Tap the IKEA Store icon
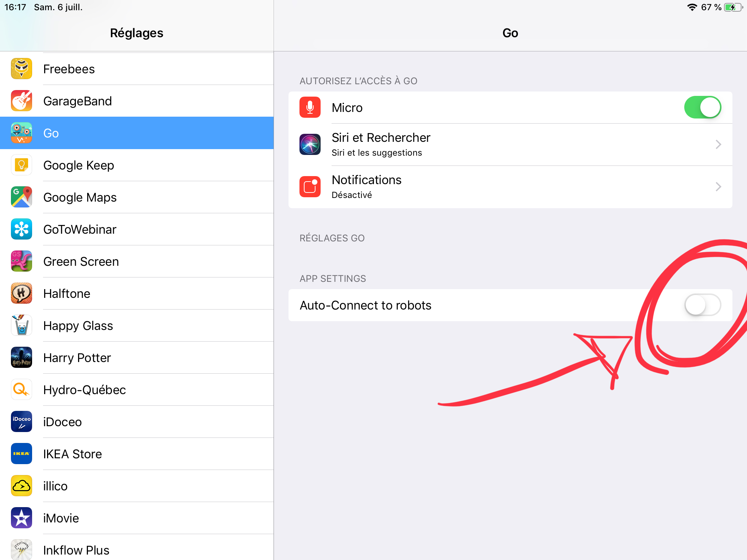The width and height of the screenshot is (747, 560). pyautogui.click(x=22, y=454)
